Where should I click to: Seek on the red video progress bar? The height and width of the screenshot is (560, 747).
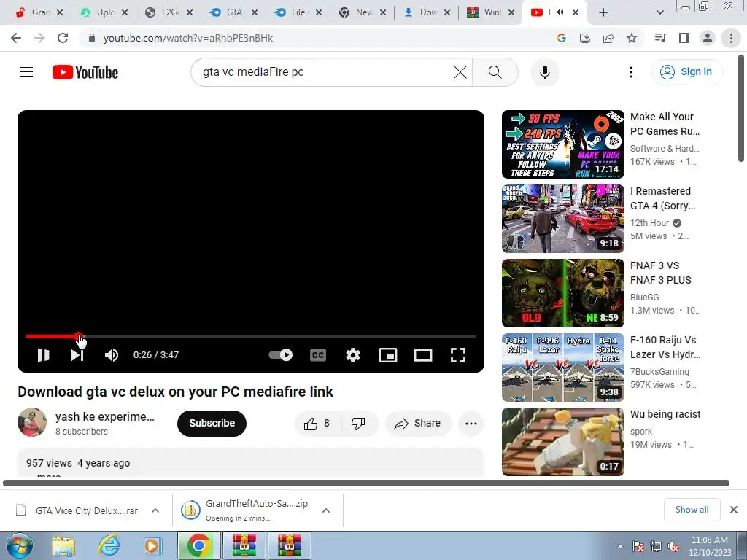pos(251,336)
